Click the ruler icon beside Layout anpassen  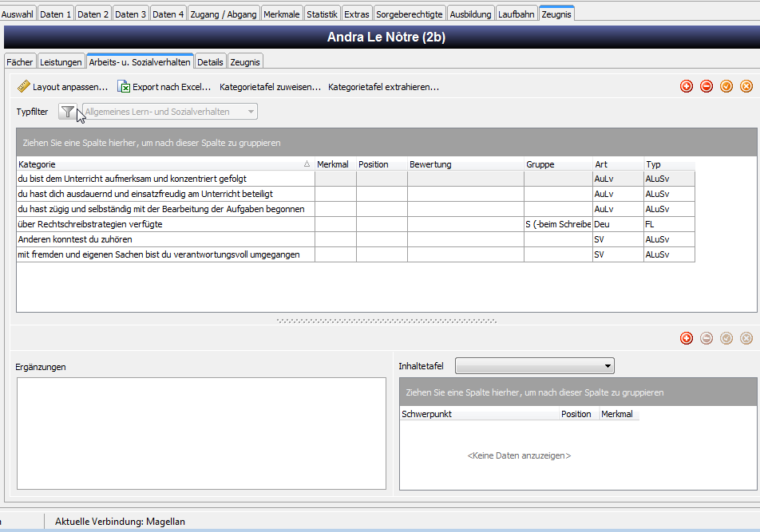[23, 87]
